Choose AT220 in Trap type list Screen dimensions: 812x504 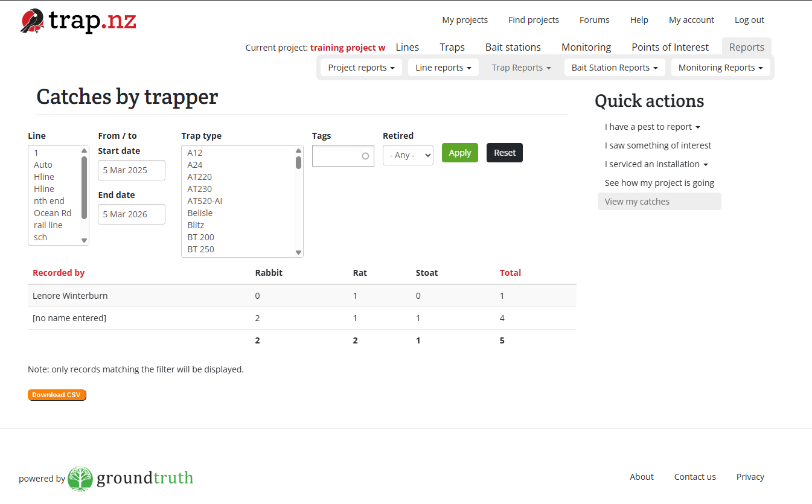click(200, 177)
